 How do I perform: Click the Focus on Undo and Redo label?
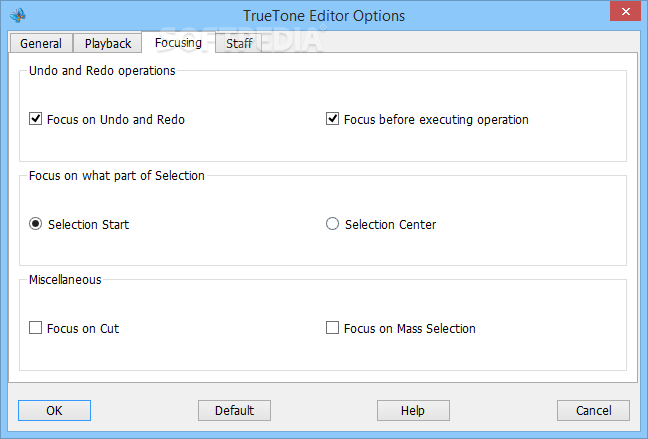(x=116, y=119)
